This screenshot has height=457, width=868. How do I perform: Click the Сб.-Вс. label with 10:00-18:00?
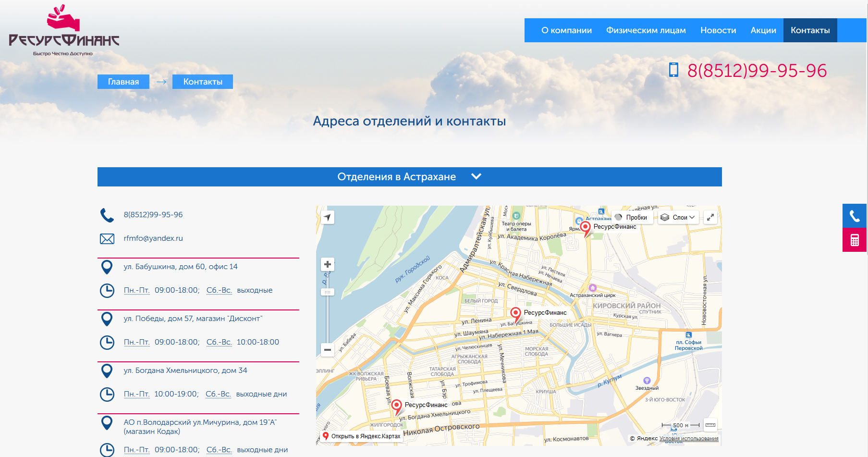pos(219,342)
